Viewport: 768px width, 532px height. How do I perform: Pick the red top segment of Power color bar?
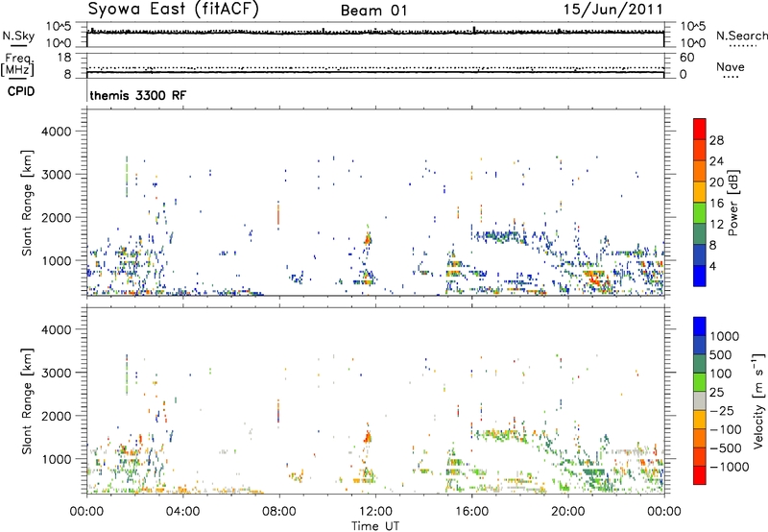(x=700, y=130)
